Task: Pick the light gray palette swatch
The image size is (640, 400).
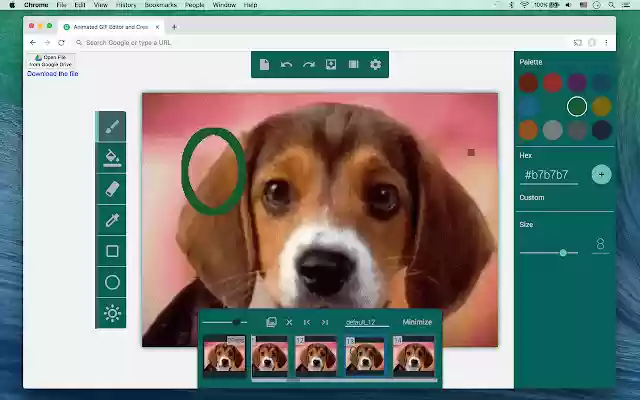Action: pos(553,130)
